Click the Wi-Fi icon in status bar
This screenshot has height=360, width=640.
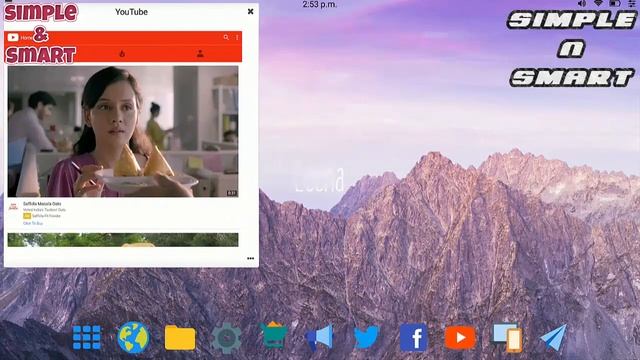click(598, 3)
